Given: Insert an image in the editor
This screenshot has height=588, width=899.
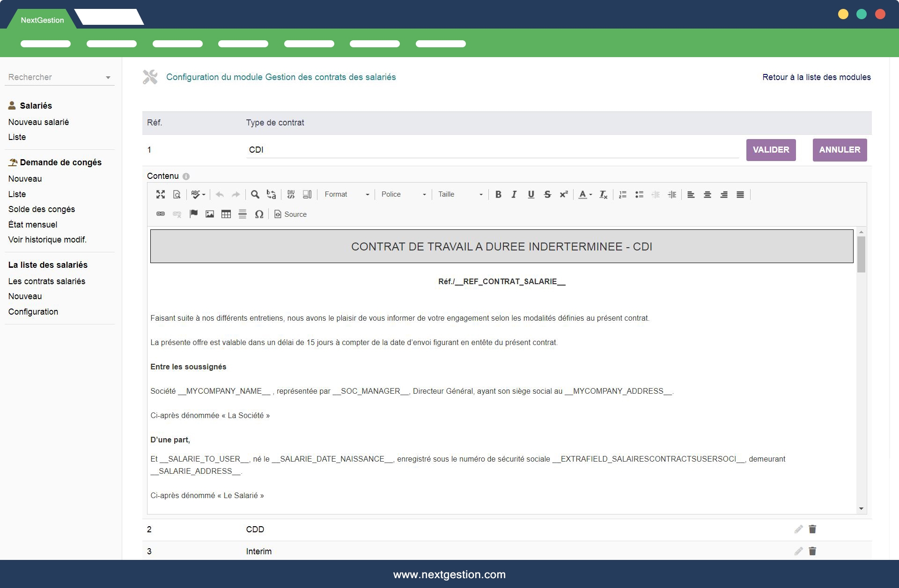Looking at the screenshot, I should 210,214.
